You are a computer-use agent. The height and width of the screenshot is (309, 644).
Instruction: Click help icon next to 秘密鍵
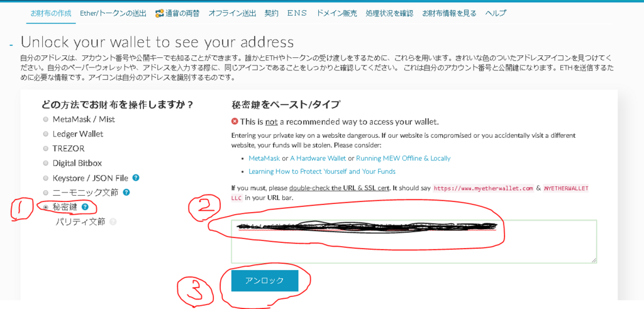(x=85, y=207)
